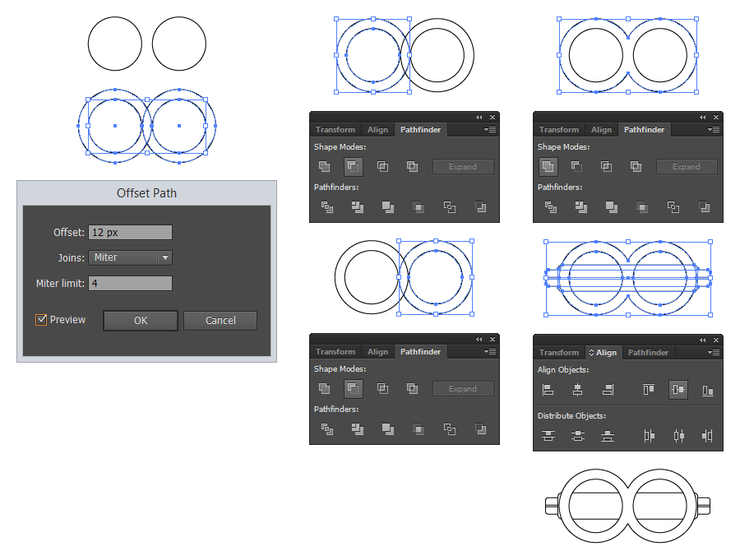
Task: Click Unite in the lower Pathfinder panel
Action: (324, 388)
